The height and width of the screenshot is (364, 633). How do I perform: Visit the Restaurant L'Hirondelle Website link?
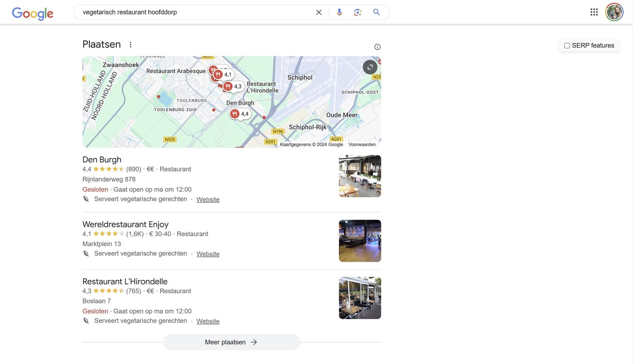[208, 322]
